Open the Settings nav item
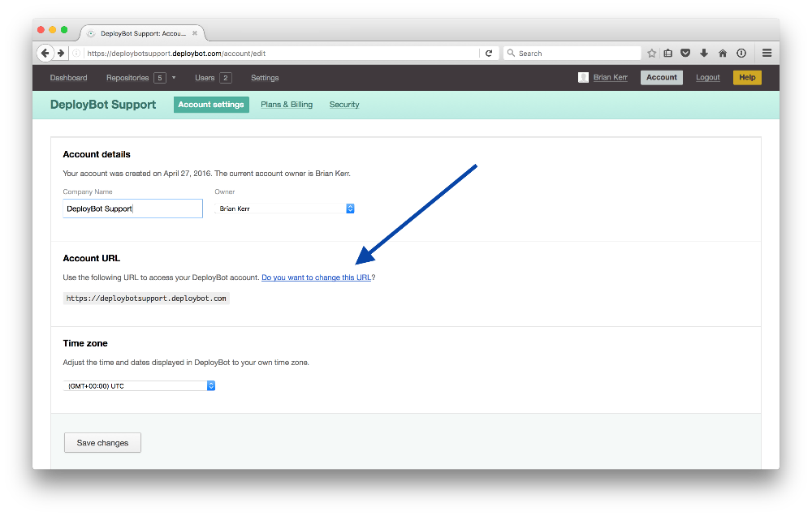The width and height of the screenshot is (812, 516). pos(265,78)
